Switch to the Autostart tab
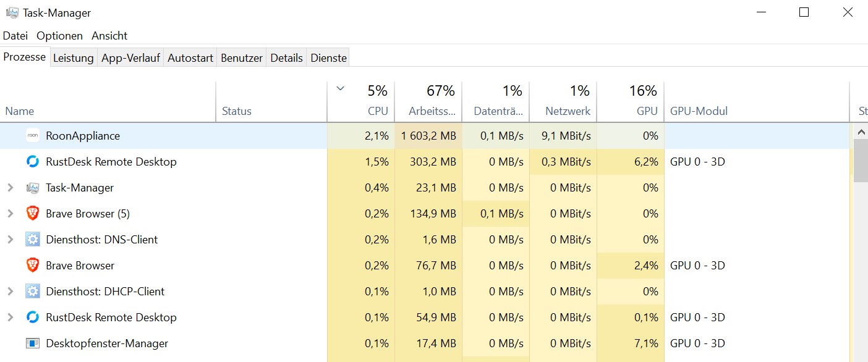 190,58
